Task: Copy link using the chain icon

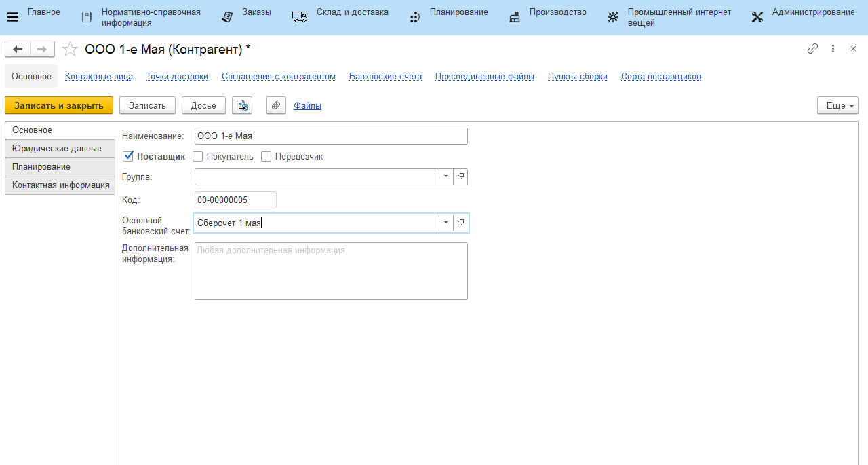Action: (x=812, y=49)
